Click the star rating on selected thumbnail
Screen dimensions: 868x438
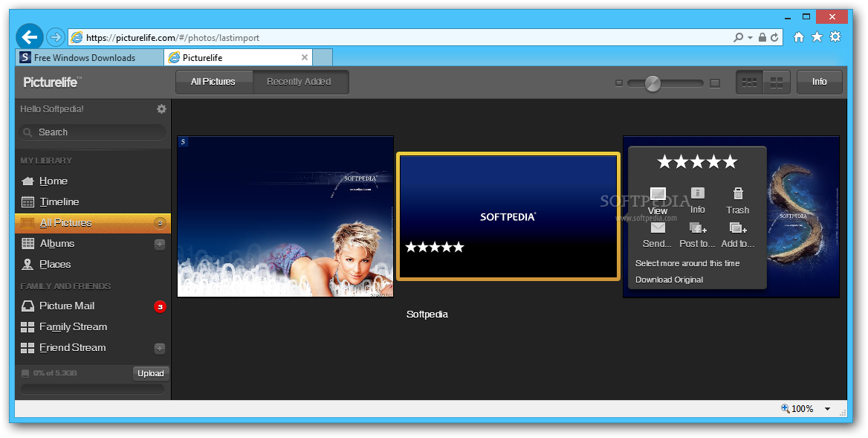(x=435, y=247)
